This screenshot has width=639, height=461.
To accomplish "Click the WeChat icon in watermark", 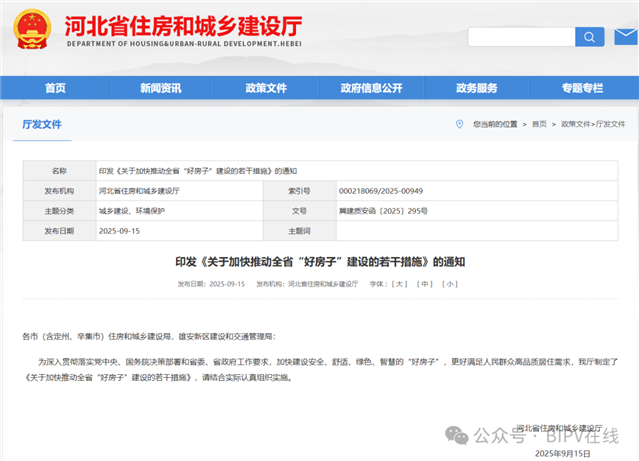I will tap(456, 435).
